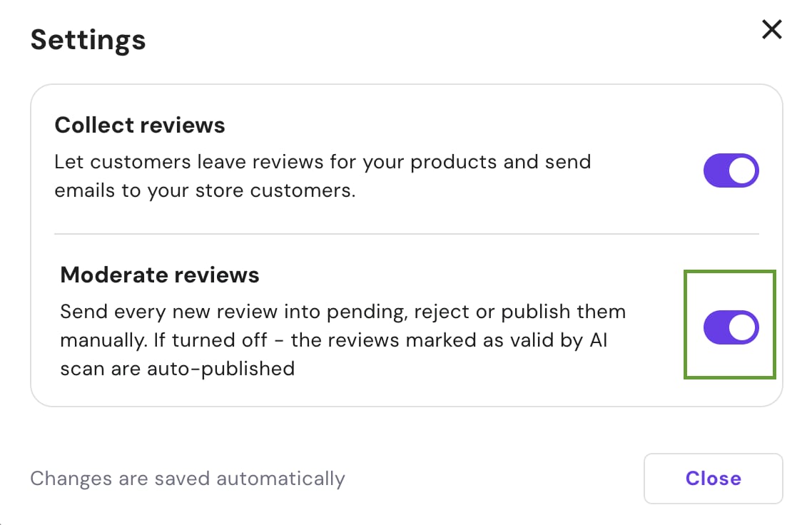Screen dimensions: 812x525
Task: Click the divider line between the two settings
Action: pyautogui.click(x=406, y=233)
